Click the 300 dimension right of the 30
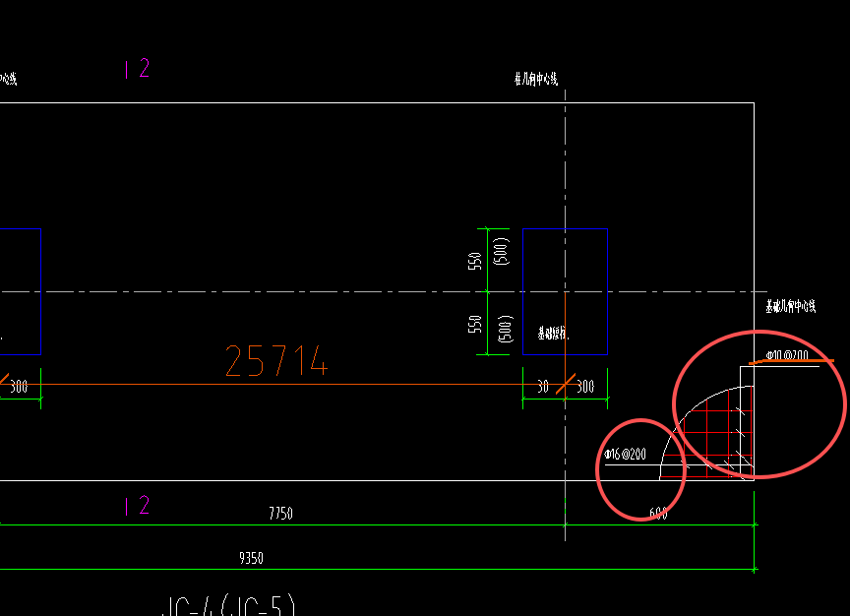The height and width of the screenshot is (616, 850). 585,387
